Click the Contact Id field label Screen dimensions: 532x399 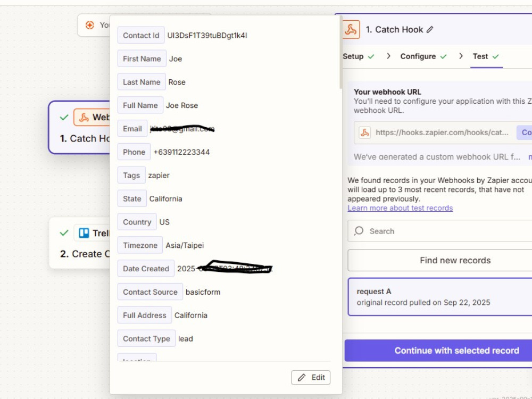(141, 35)
